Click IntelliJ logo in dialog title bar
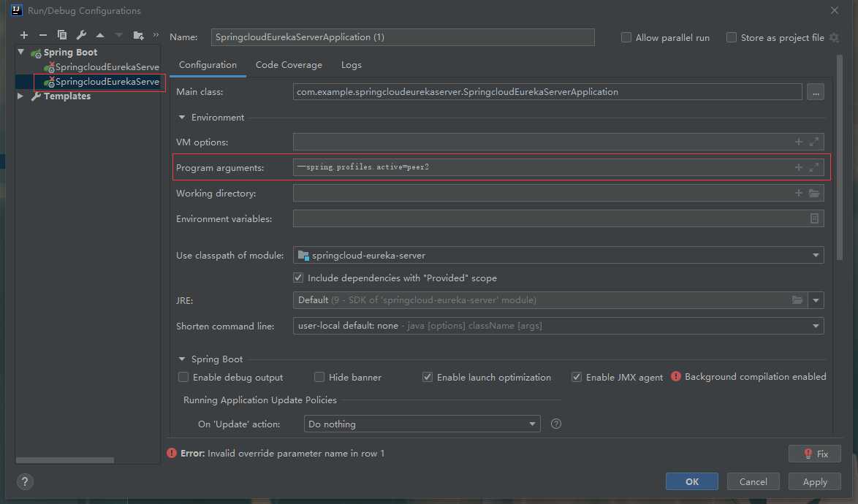The width and height of the screenshot is (858, 504). click(16, 10)
